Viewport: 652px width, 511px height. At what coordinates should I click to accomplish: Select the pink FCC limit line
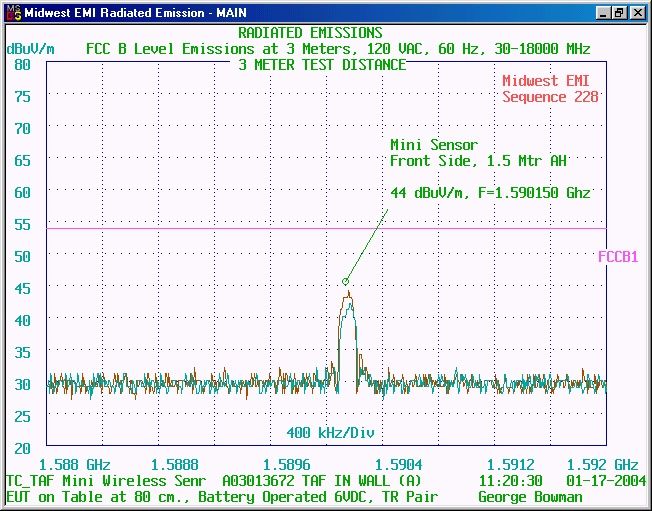pos(326,228)
